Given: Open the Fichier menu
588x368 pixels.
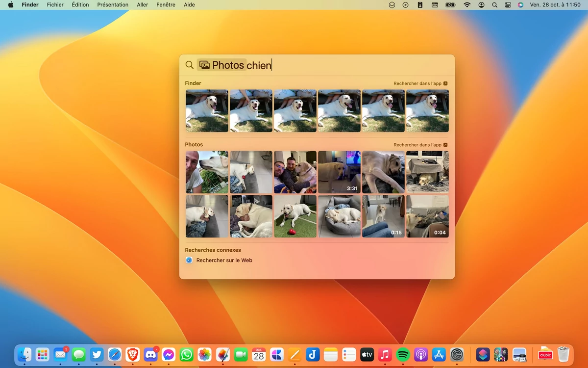Looking at the screenshot, I should (x=55, y=5).
